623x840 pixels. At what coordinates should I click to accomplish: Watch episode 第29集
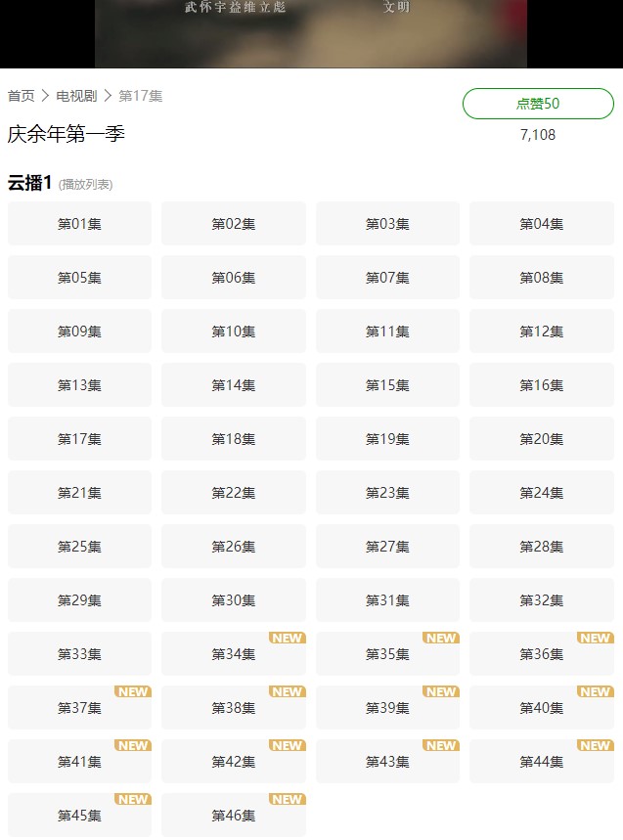pyautogui.click(x=79, y=600)
